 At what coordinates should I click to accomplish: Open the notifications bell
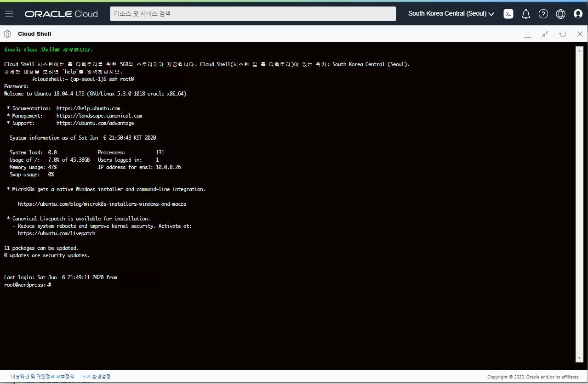pyautogui.click(x=526, y=14)
